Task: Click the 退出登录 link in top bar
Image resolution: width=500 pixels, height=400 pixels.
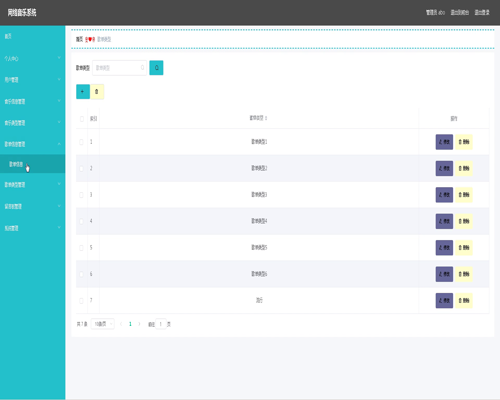Action: tap(482, 12)
